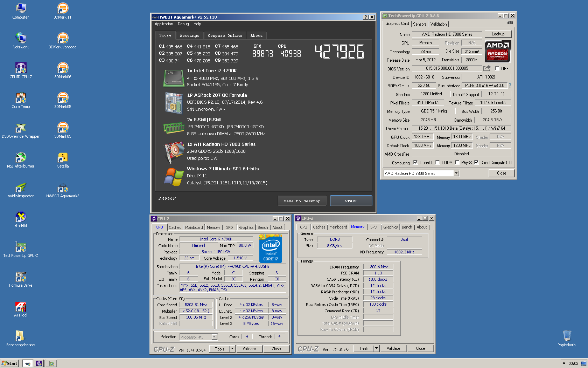This screenshot has width=588, height=368.
Task: Toggle the PhysX computing checkbox
Action: pos(457,163)
